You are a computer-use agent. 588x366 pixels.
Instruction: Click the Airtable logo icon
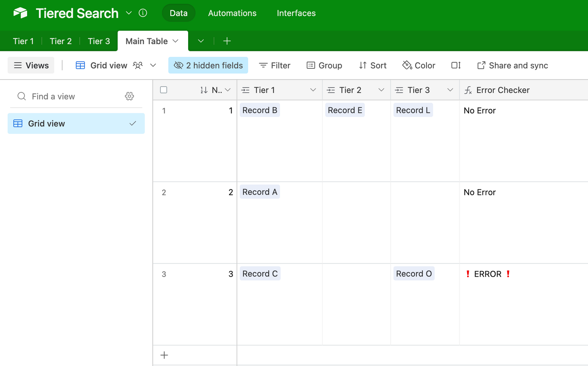20,13
